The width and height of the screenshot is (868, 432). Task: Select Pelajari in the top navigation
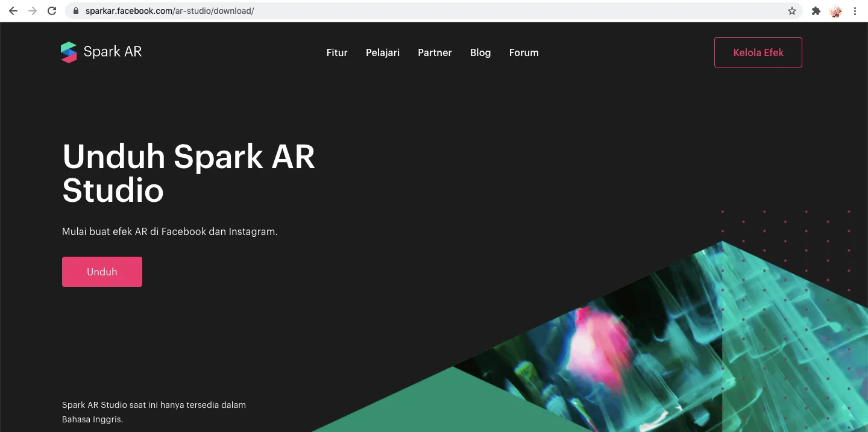(x=383, y=52)
